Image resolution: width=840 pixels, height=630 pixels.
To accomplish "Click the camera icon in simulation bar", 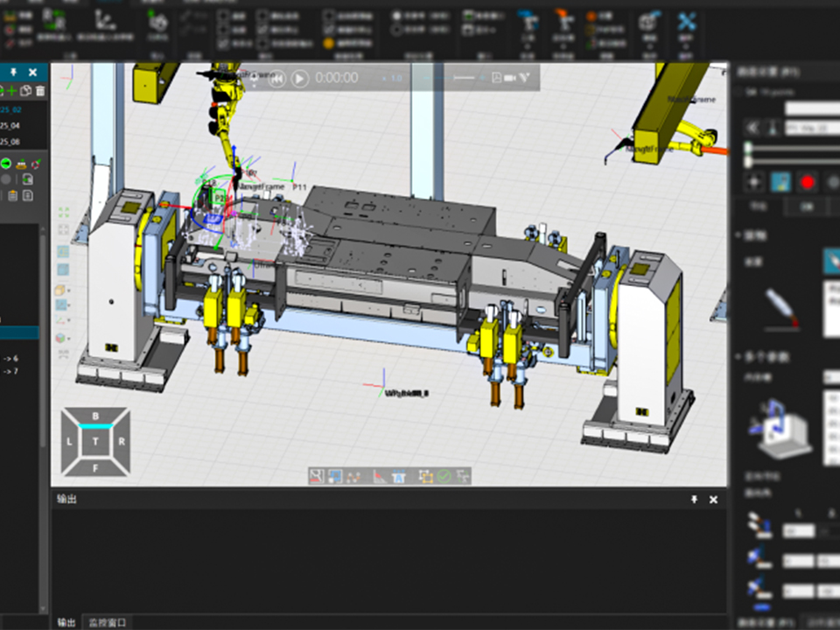I will click(509, 78).
